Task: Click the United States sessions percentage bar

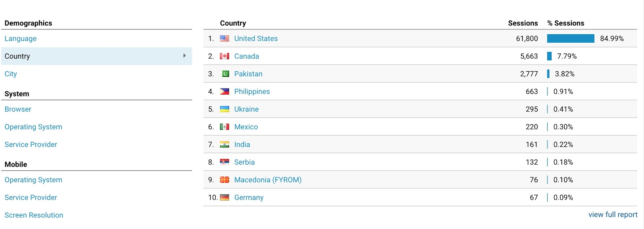Action: (570, 39)
